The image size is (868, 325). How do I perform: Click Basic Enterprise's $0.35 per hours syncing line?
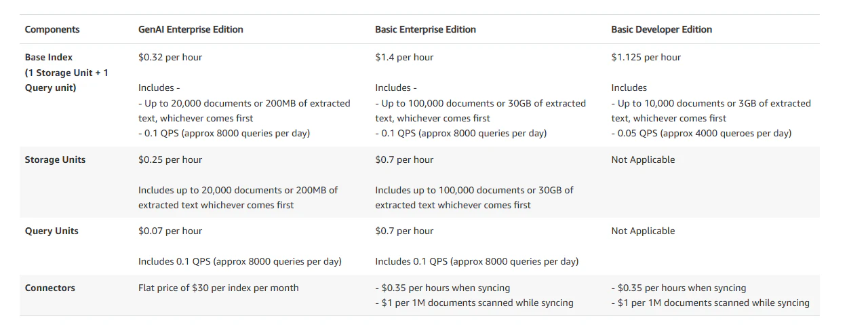[x=442, y=288]
